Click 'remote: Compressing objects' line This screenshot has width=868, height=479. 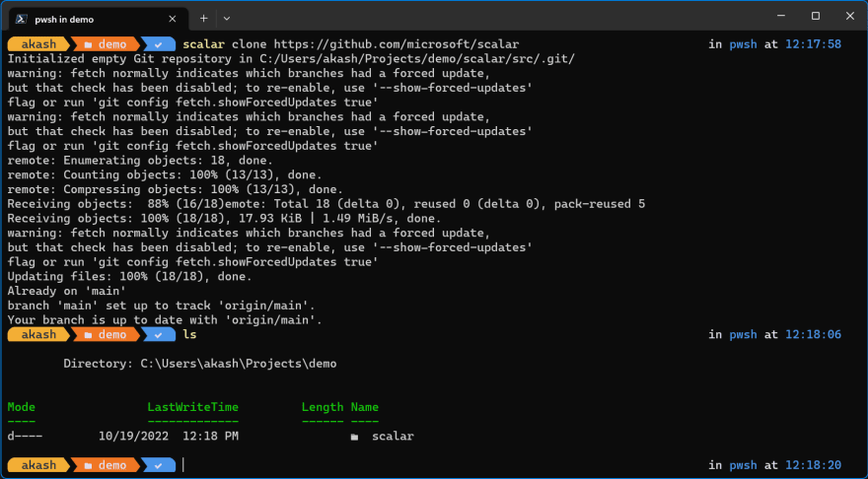pos(175,189)
